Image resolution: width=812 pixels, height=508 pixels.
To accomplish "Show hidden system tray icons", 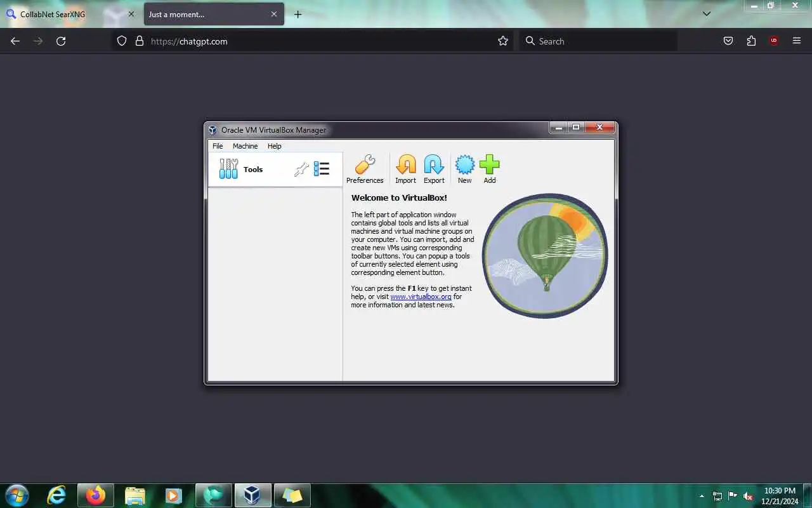I will click(702, 496).
